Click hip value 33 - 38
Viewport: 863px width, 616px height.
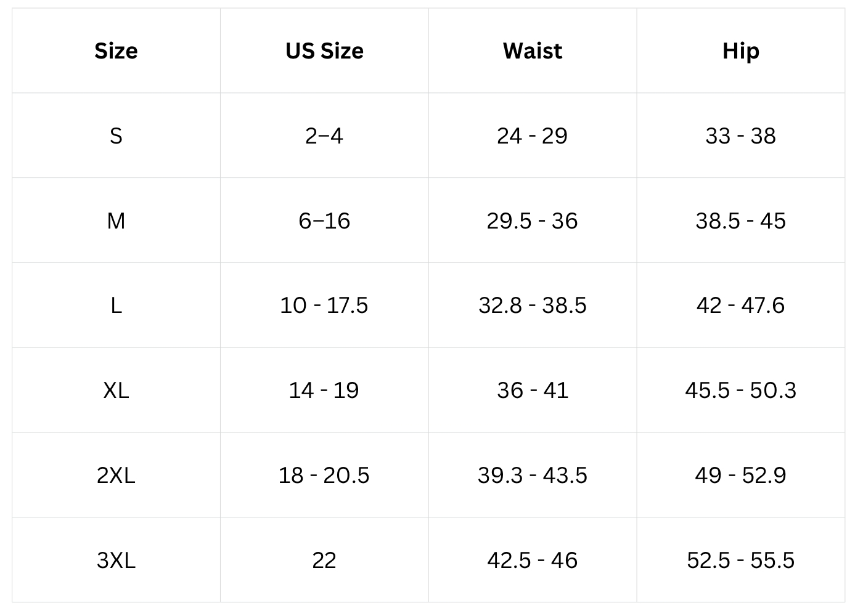pyautogui.click(x=740, y=136)
